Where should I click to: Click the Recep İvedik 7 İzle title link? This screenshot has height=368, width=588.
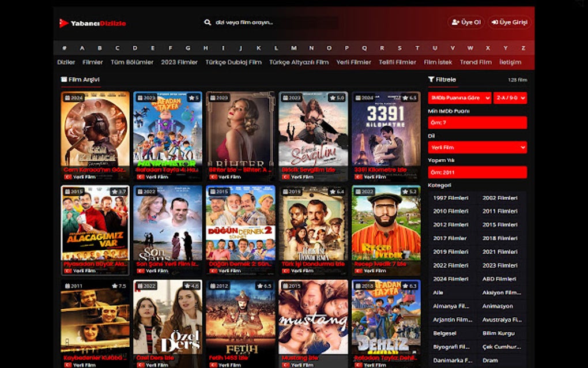(380, 264)
